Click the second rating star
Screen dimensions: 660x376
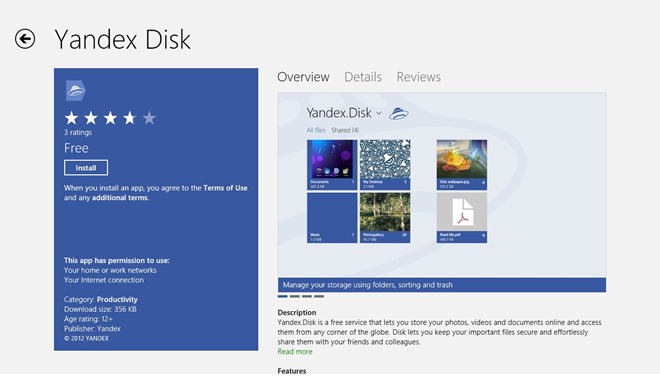point(91,118)
